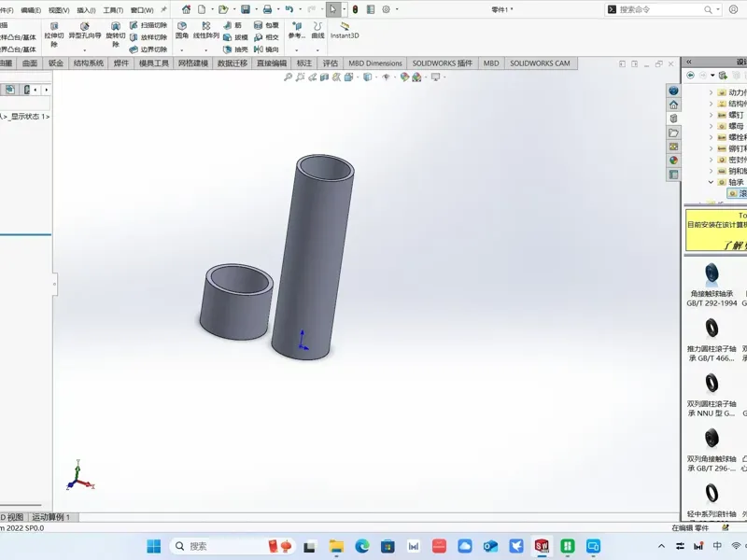Screen dimensions: 747x560
Task: Switch to the 钣金 ribbon tab
Action: pos(56,63)
